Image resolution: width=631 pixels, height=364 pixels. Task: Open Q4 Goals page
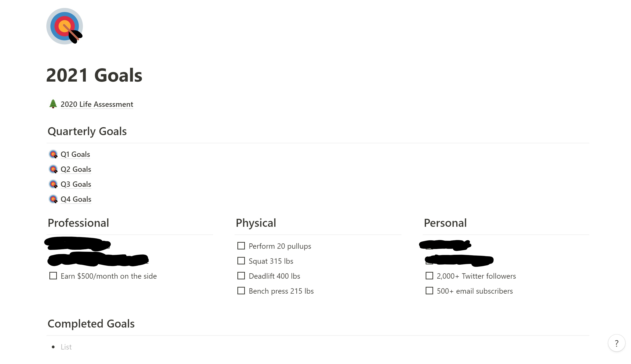(x=76, y=199)
